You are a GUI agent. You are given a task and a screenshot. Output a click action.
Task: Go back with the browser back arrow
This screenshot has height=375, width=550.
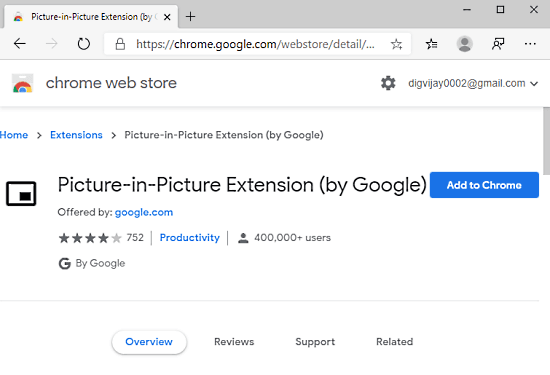(x=20, y=44)
